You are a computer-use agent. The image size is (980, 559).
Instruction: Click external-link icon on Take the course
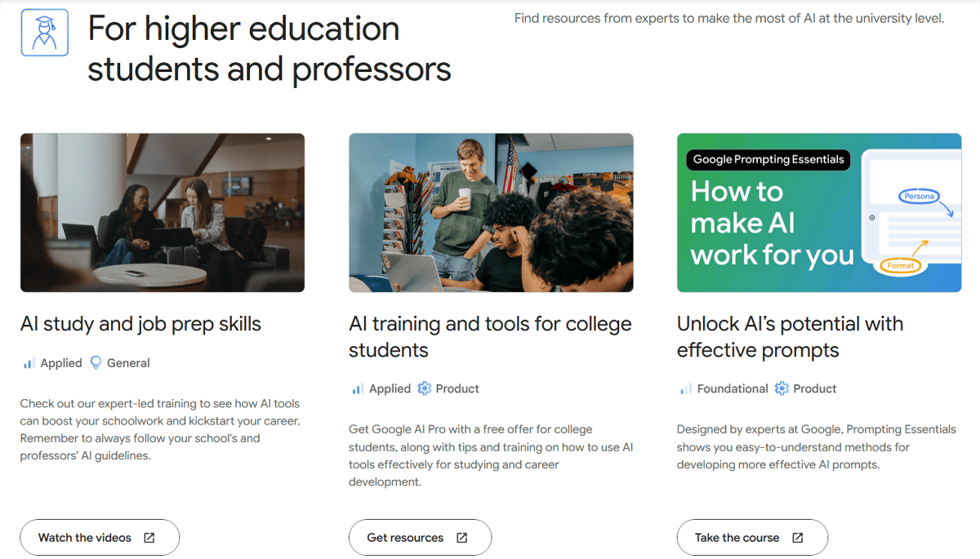pos(798,538)
